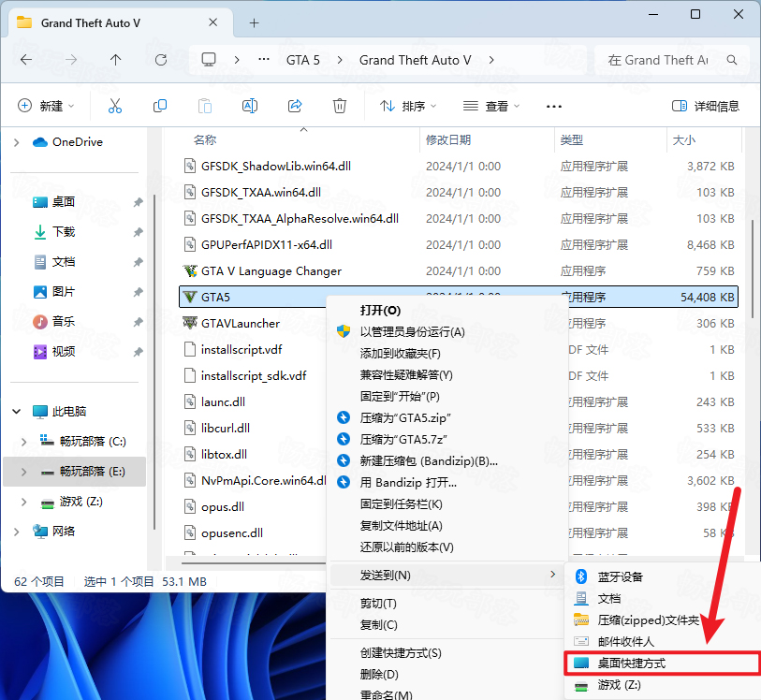Choose 桌面快捷方式 desktop shortcut option
The height and width of the screenshot is (700, 761).
pyautogui.click(x=663, y=664)
